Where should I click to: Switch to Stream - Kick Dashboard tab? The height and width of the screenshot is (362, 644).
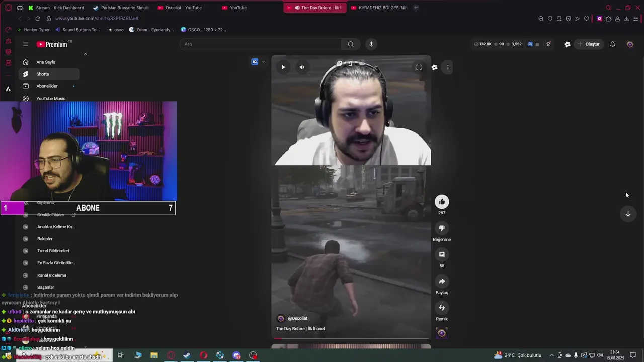pos(57,8)
